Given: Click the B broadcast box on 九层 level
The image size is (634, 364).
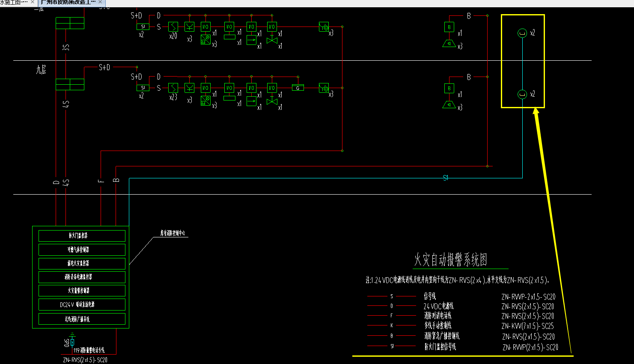Looking at the screenshot, I should [x=449, y=89].
